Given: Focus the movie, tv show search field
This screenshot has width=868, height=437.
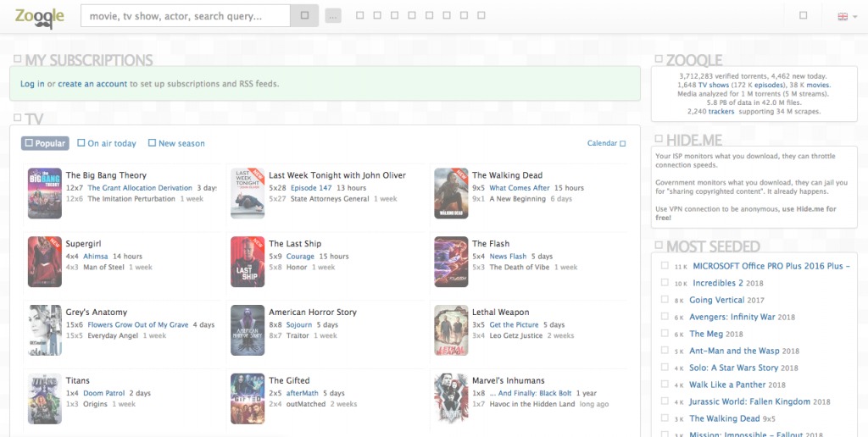Looking at the screenshot, I should 186,16.
